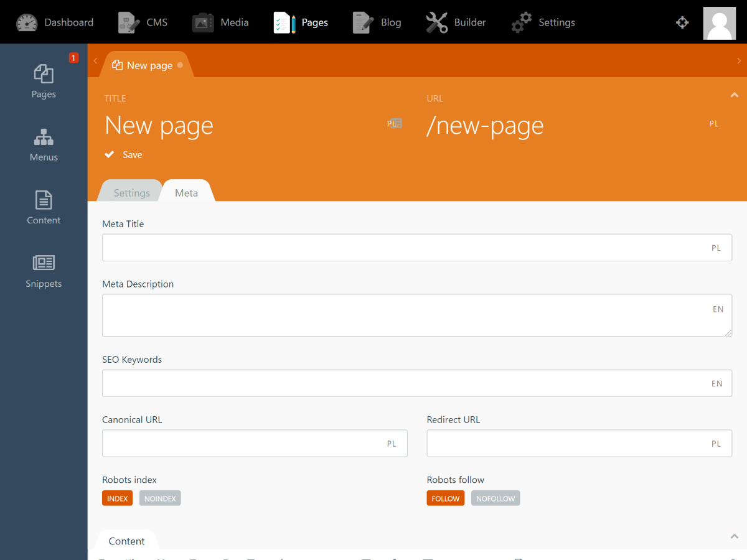This screenshot has height=560, width=747.
Task: Open the CMS section
Action: 143,22
